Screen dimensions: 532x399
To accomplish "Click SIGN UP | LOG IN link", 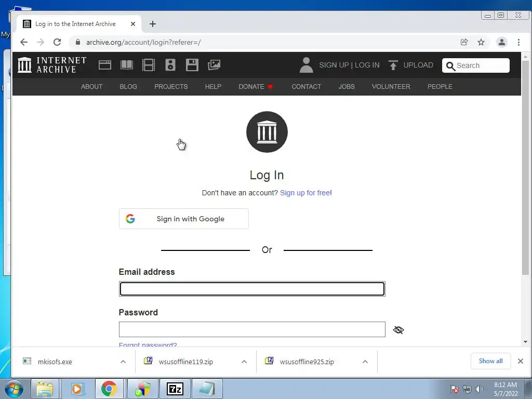I will click(349, 65).
